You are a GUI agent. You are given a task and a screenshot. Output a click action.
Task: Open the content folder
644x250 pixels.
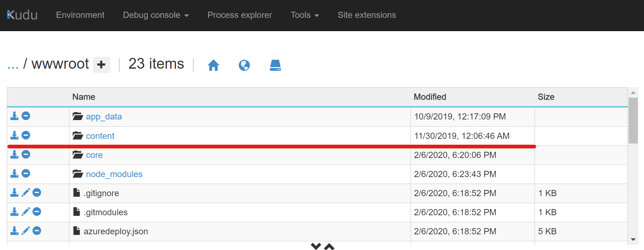pyautogui.click(x=100, y=136)
